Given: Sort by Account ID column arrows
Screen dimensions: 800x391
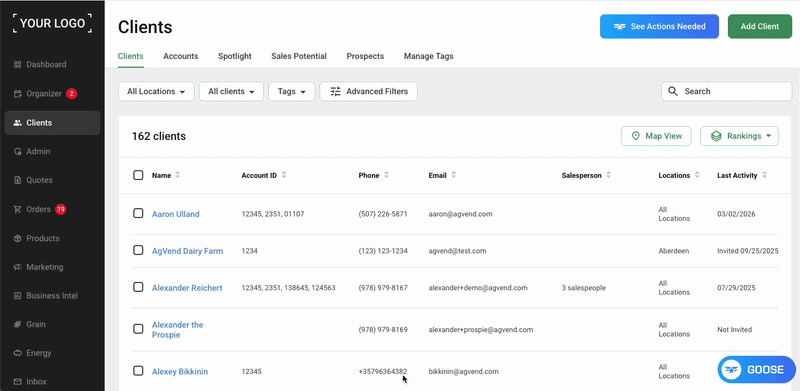Looking at the screenshot, I should pos(284,175).
